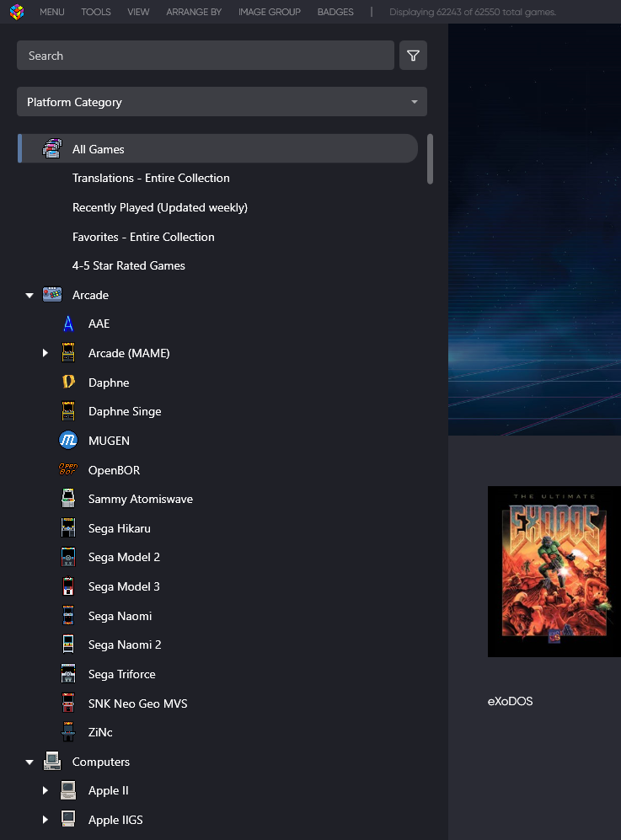The width and height of the screenshot is (621, 840).
Task: Click the Computers category PC icon
Action: [52, 762]
